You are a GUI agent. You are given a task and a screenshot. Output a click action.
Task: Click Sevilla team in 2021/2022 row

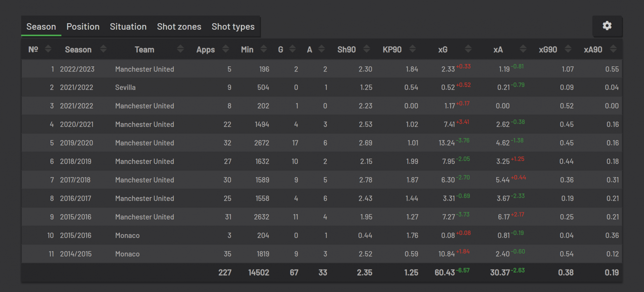(125, 88)
